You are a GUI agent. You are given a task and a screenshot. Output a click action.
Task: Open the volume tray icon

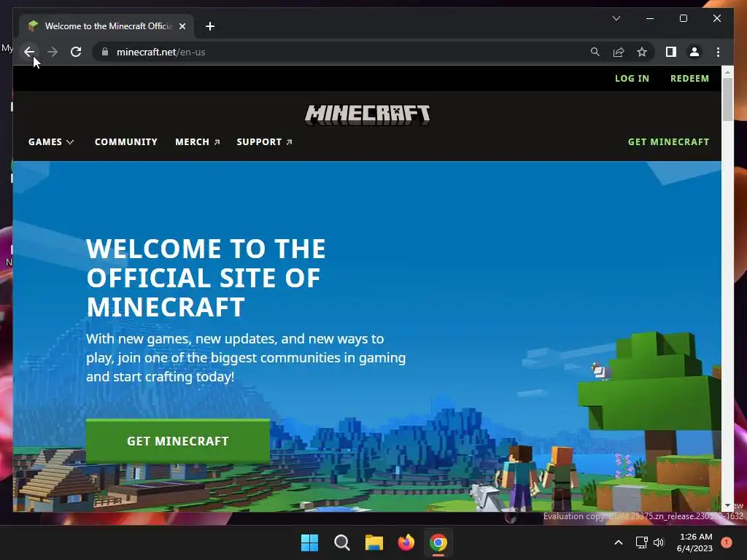[659, 542]
